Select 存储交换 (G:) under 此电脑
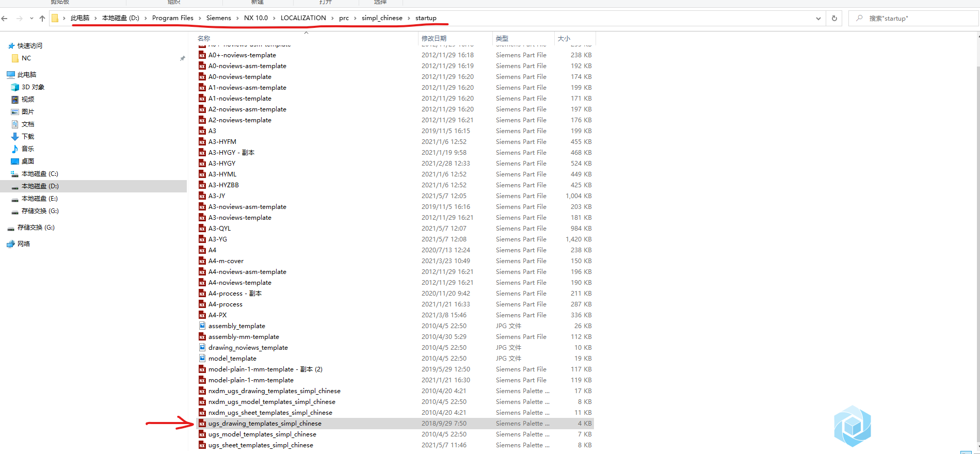This screenshot has width=980, height=454. point(40,211)
